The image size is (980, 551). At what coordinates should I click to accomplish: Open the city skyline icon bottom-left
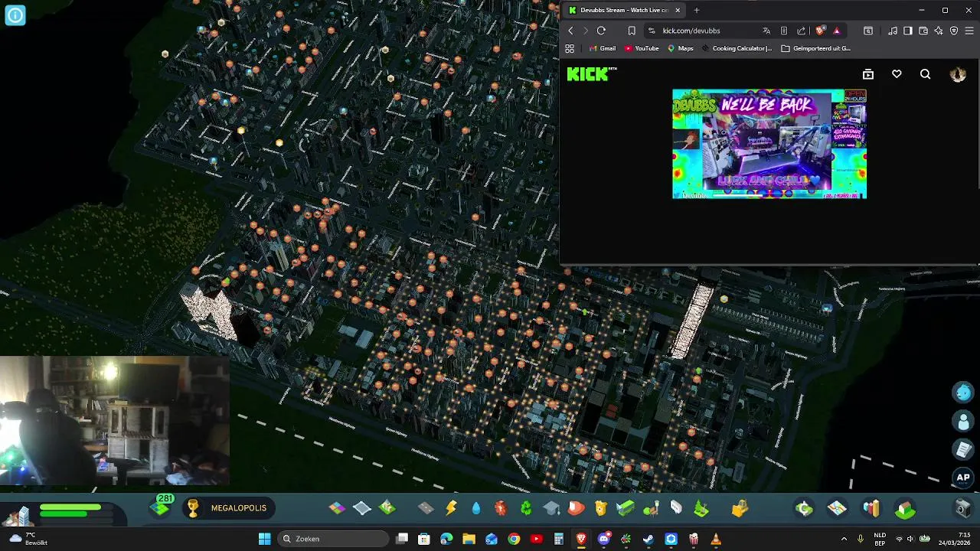(18, 515)
